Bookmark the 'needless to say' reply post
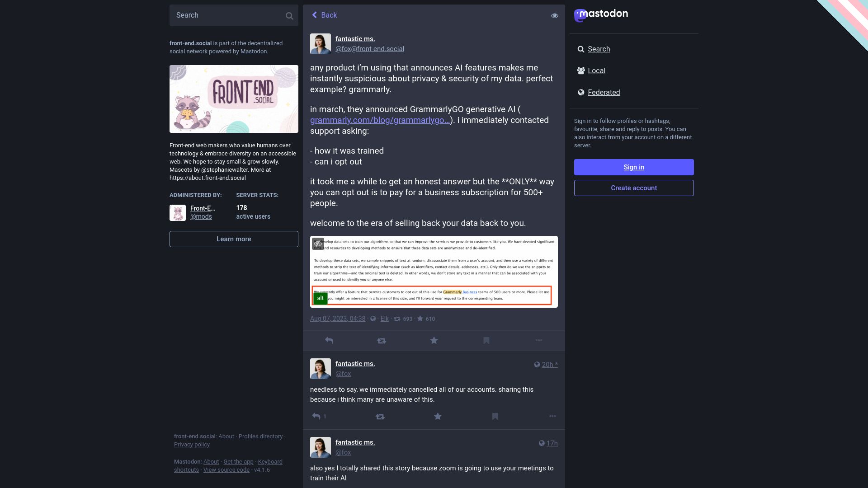Viewport: 868px width, 488px height. 495,417
